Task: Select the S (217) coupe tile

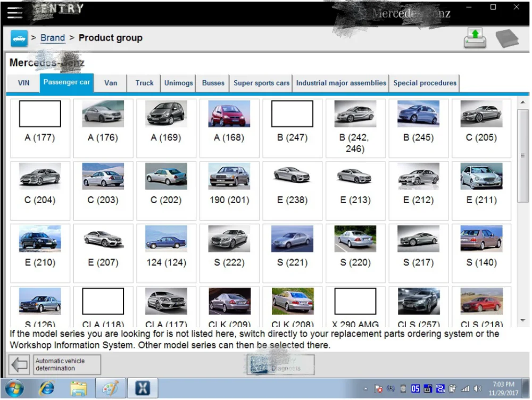Action: coord(419,253)
